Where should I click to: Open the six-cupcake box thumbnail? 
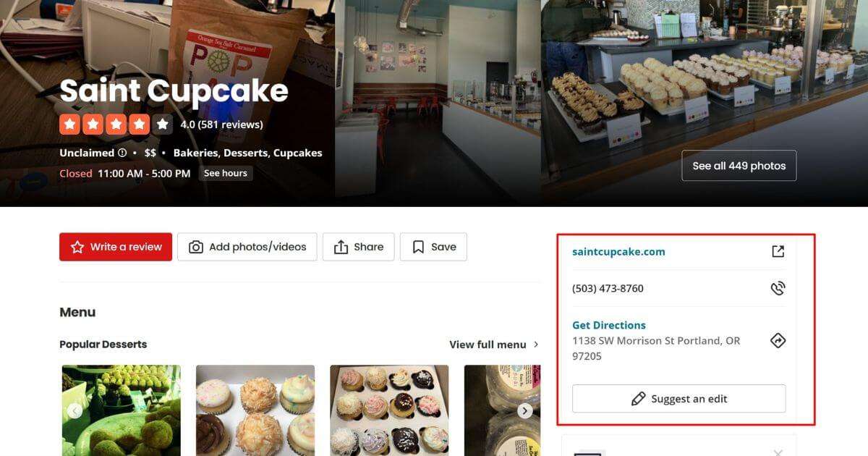pyautogui.click(x=255, y=410)
